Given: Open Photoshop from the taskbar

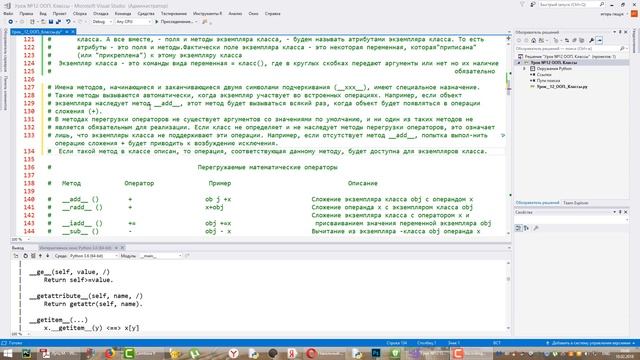Looking at the screenshot, I should pos(376,353).
